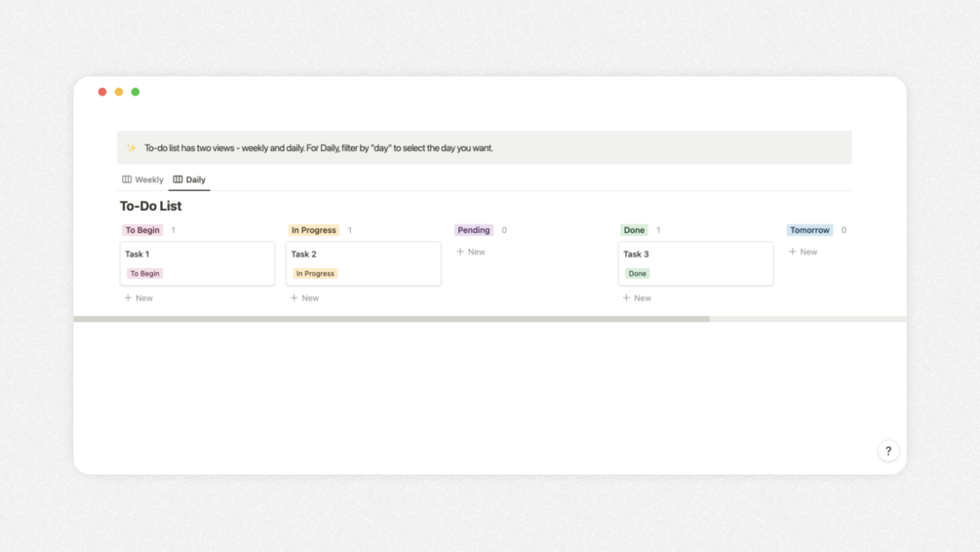Click the board icon beside Daily
980x552 pixels.
pos(177,179)
